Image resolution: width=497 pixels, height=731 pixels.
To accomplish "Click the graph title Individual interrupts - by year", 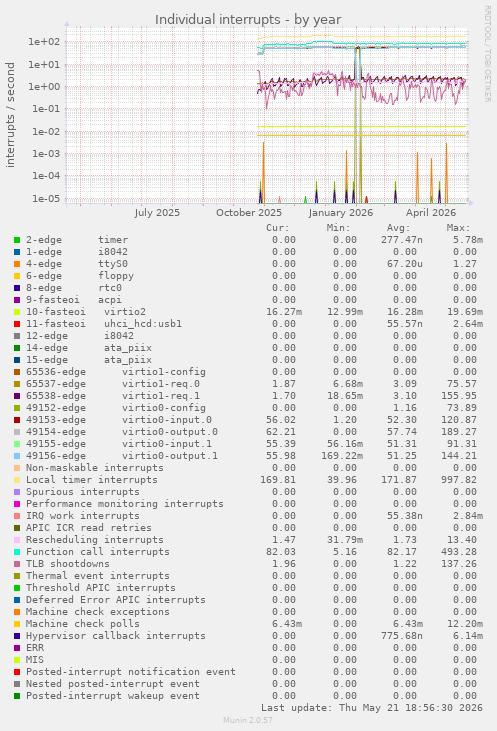I will tap(248, 20).
